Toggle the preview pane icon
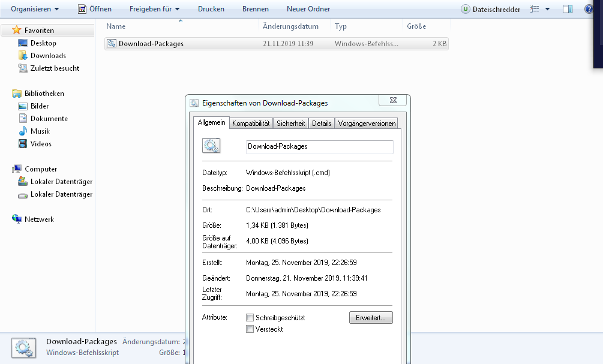 (x=568, y=9)
